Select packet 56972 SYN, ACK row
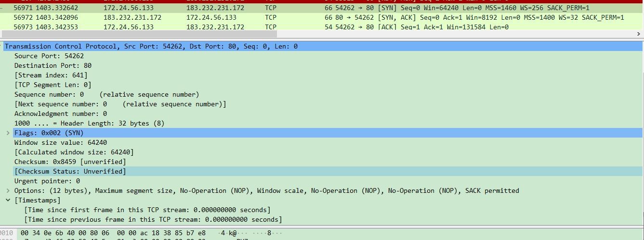This screenshot has width=644, height=240. (x=289, y=17)
